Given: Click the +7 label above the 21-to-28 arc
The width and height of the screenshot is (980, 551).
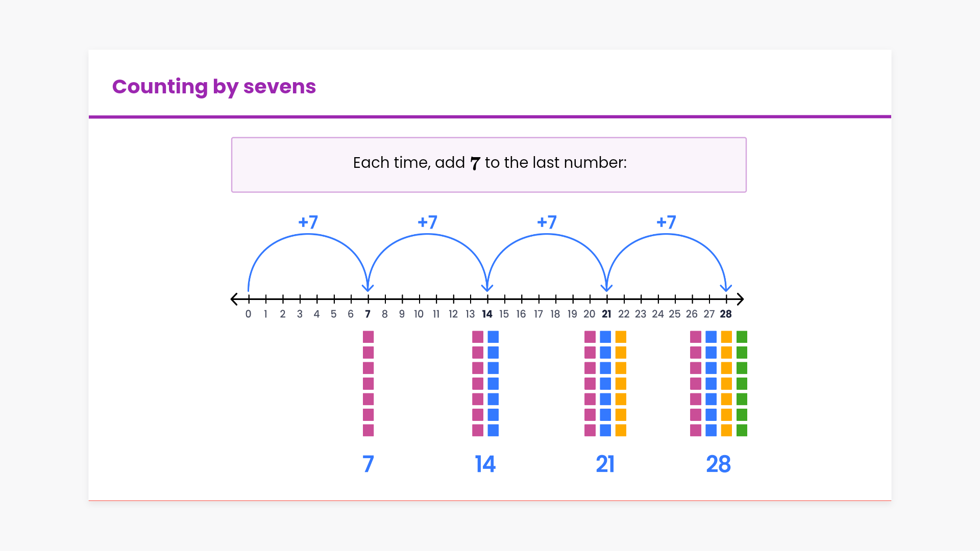Looking at the screenshot, I should 666,222.
